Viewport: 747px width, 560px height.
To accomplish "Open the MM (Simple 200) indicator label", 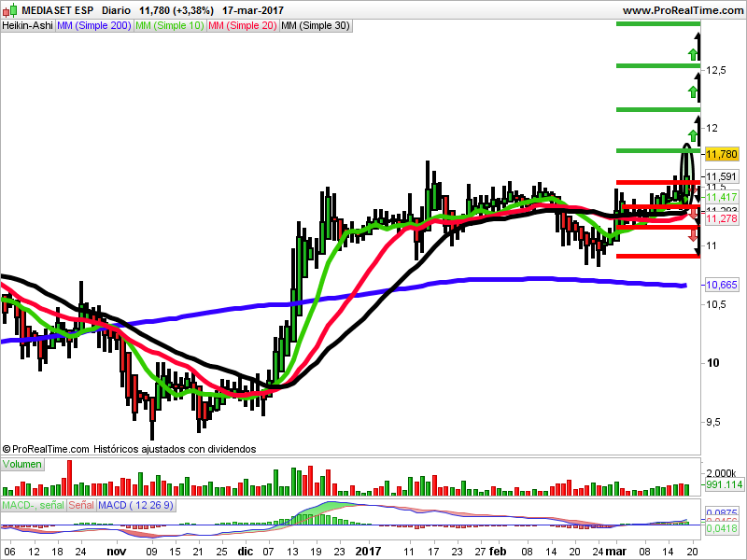I will 94,26.
